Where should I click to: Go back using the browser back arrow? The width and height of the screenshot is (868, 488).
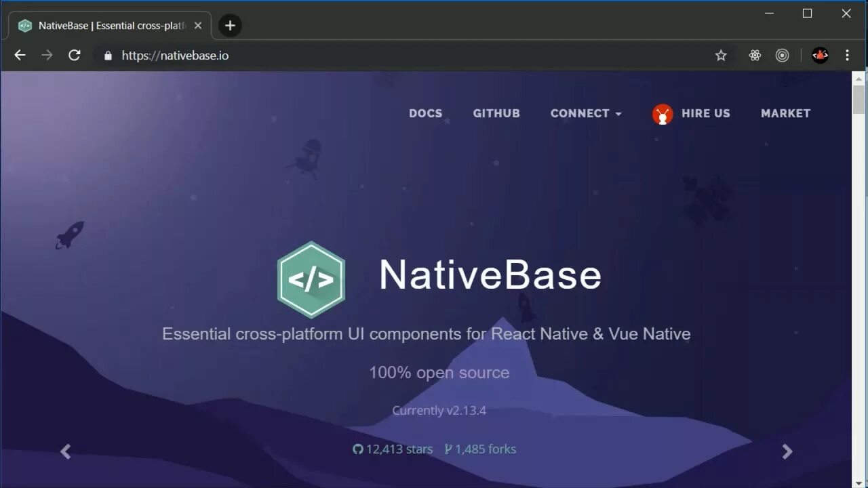coord(20,56)
